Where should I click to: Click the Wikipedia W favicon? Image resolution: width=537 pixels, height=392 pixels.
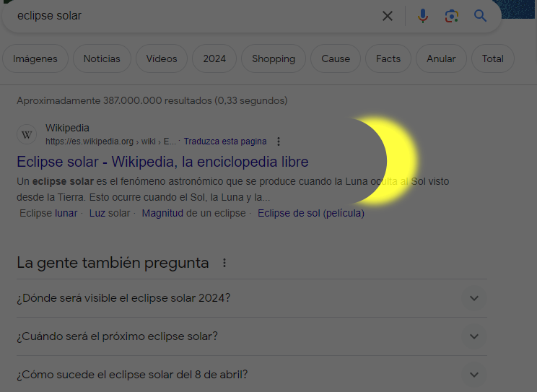(27, 134)
